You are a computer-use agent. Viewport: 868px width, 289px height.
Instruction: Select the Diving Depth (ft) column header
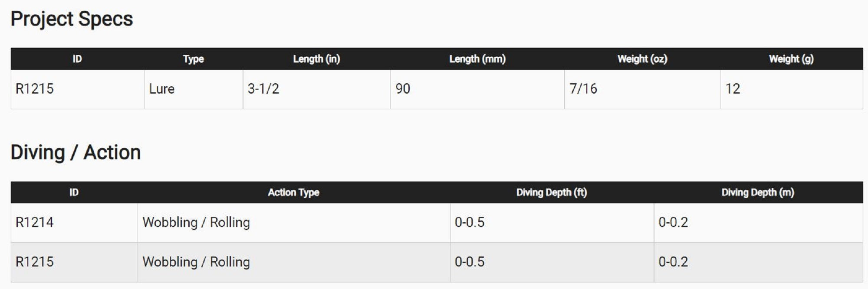(x=552, y=192)
